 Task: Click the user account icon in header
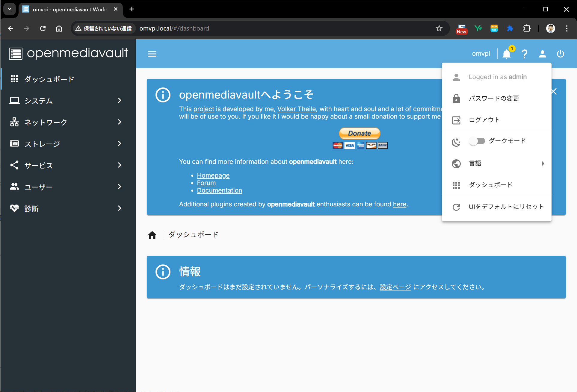tap(543, 54)
